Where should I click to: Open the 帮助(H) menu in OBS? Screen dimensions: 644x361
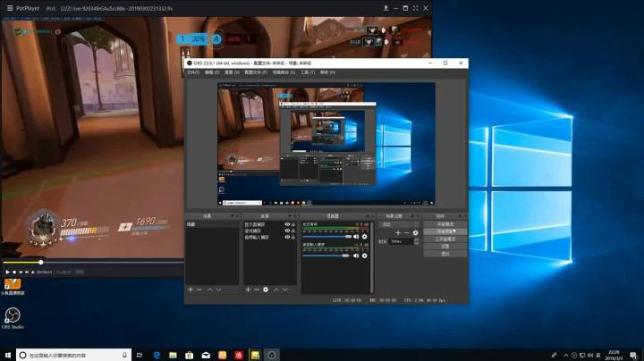coord(327,72)
